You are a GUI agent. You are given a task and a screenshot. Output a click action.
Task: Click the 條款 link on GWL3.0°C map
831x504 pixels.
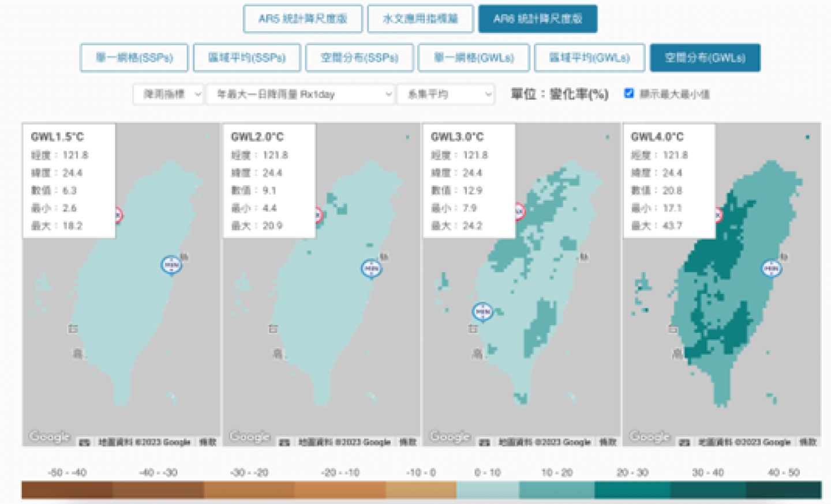click(608, 442)
